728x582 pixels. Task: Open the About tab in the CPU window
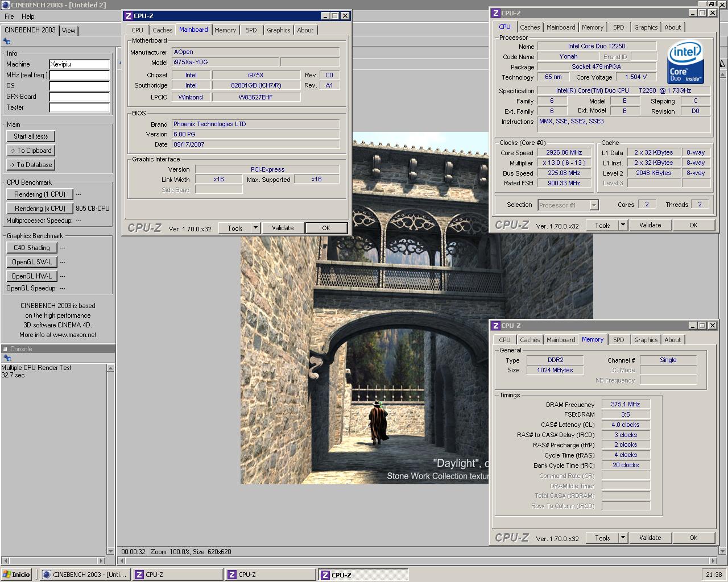[673, 27]
